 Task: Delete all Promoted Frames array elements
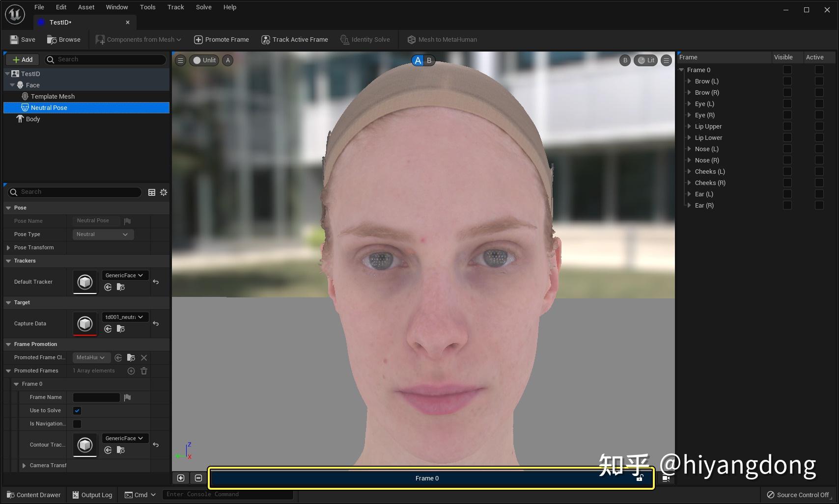[144, 371]
